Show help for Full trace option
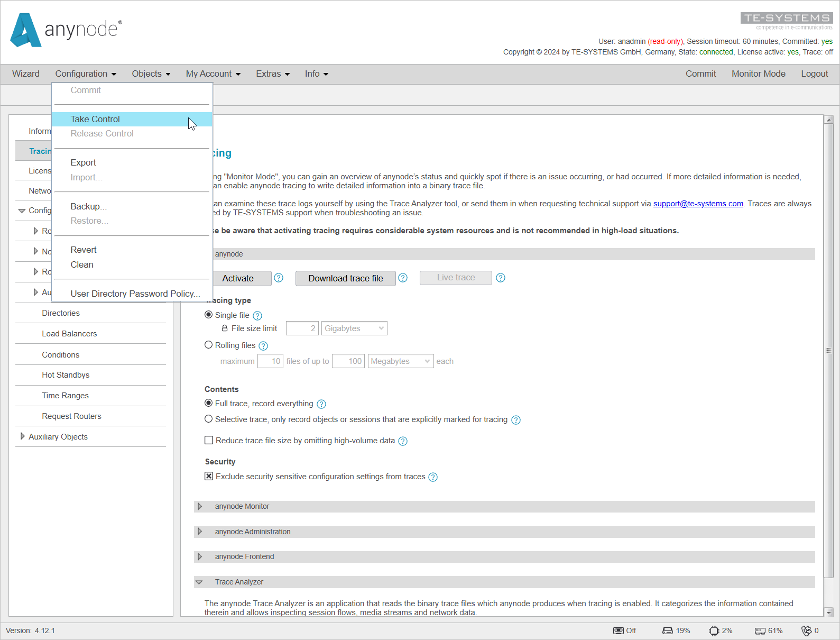Image resolution: width=840 pixels, height=640 pixels. 321,404
